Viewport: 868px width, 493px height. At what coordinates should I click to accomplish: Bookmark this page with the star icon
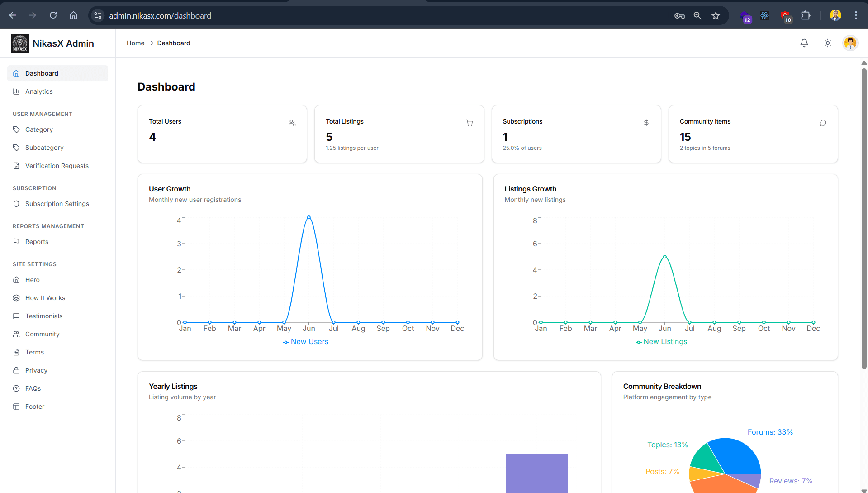pyautogui.click(x=716, y=15)
